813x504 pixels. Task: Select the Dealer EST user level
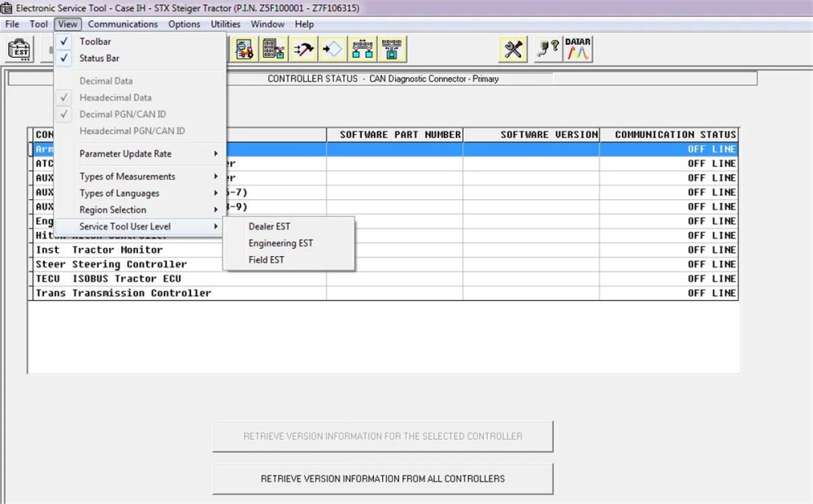(289, 227)
